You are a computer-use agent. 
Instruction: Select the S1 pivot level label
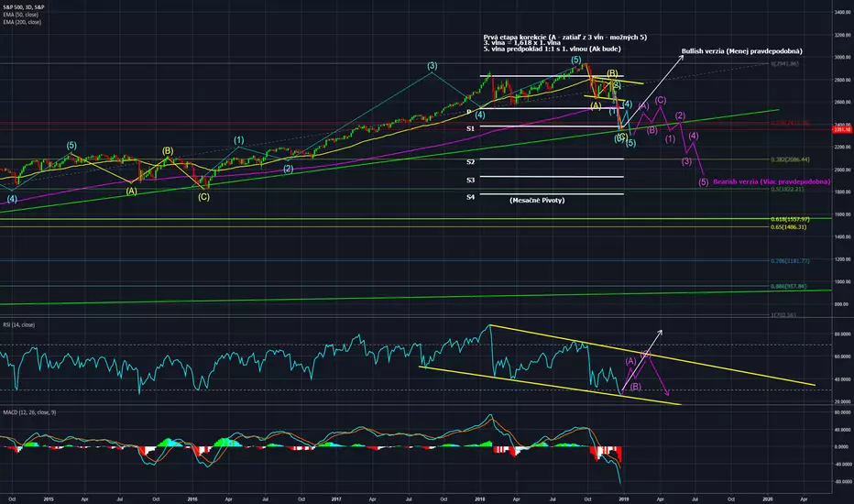[x=471, y=128]
